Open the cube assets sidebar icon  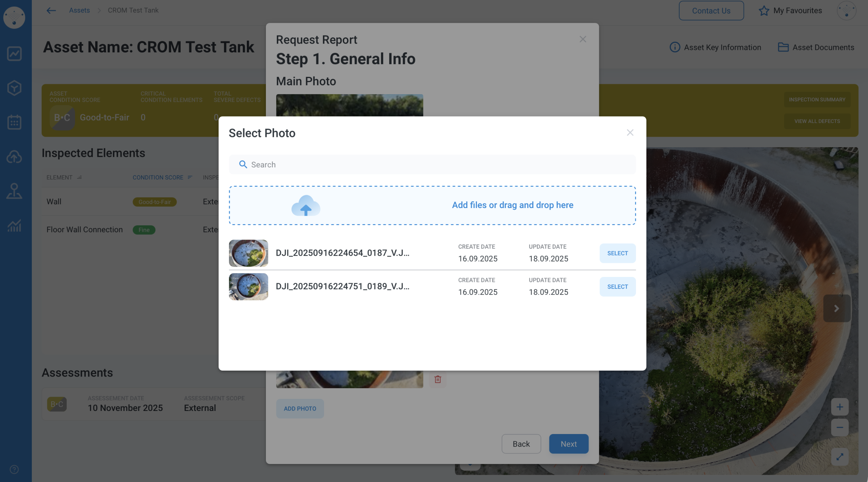click(14, 88)
